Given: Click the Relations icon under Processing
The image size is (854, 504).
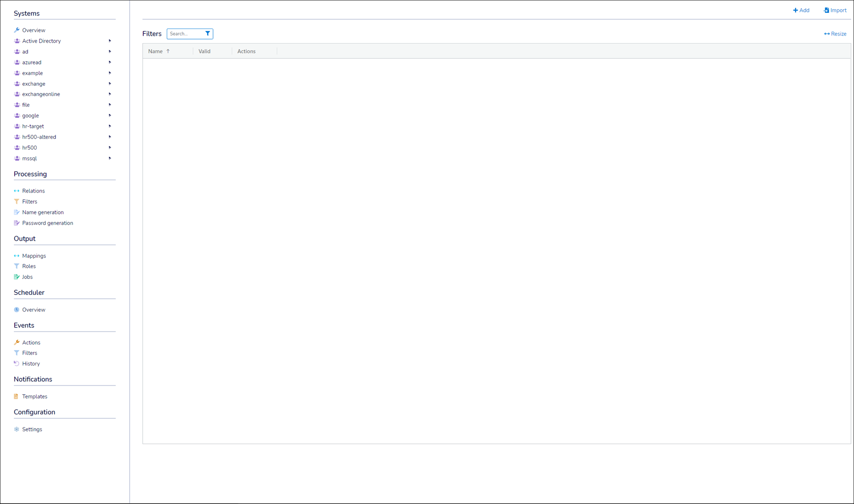Looking at the screenshot, I should coord(16,190).
